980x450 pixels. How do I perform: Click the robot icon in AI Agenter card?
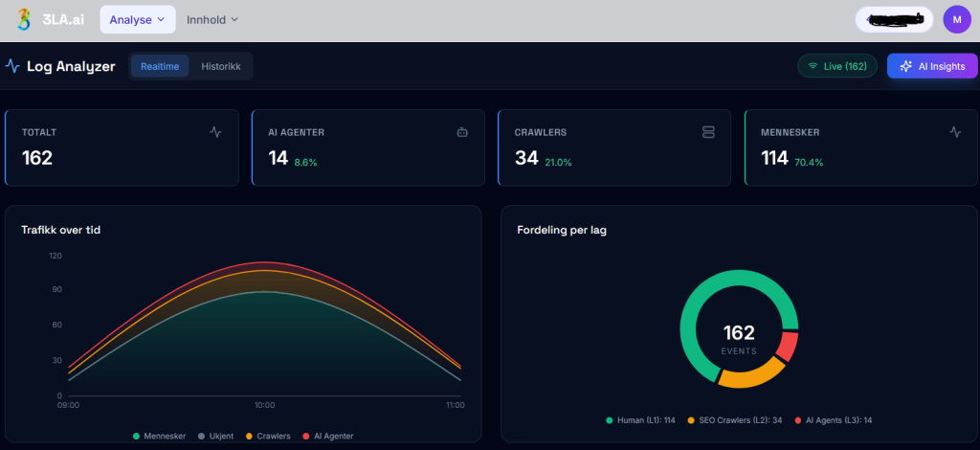pyautogui.click(x=462, y=132)
